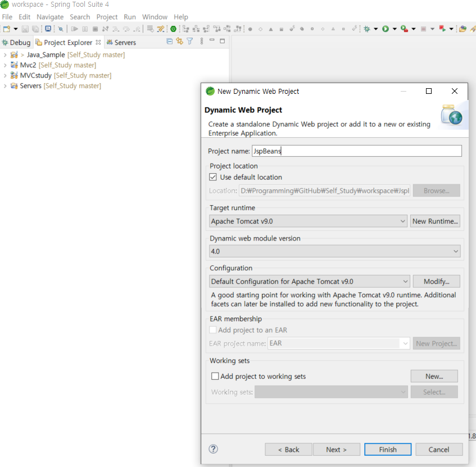Open the Debug launch dropdown arrow

(x=376, y=29)
